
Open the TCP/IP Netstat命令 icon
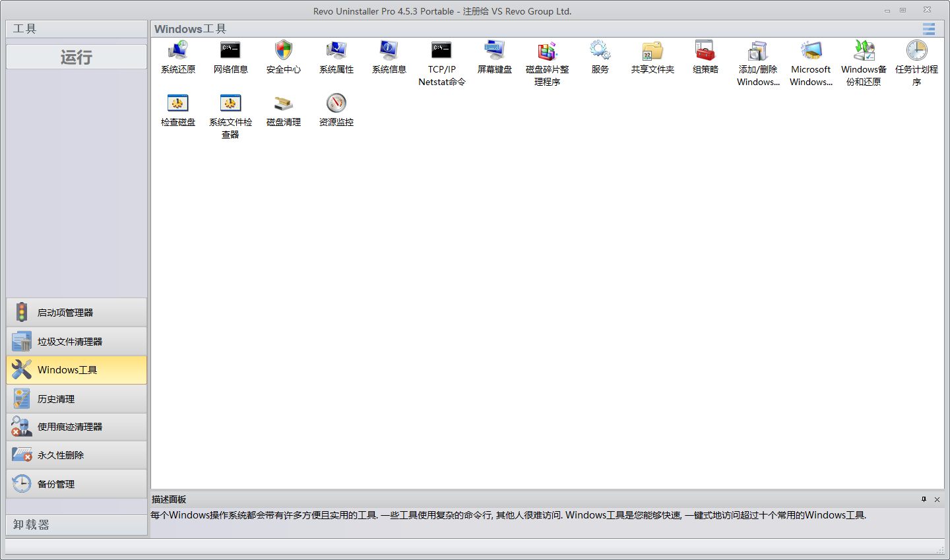click(x=442, y=51)
